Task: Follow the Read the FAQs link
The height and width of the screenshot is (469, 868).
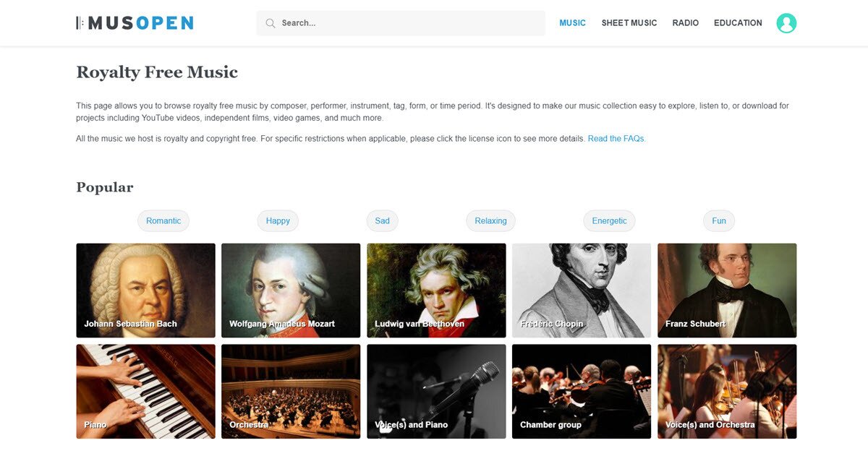Action: pyautogui.click(x=616, y=139)
